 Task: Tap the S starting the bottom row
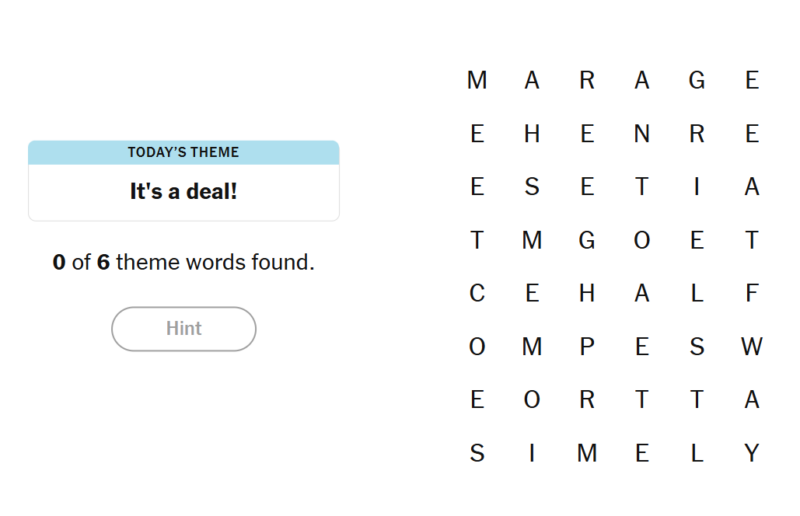477,453
